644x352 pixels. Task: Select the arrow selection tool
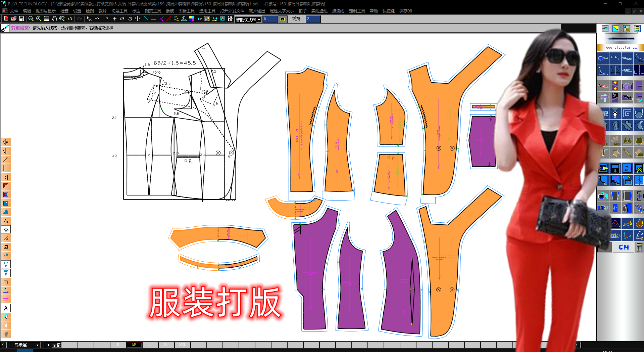point(89,19)
